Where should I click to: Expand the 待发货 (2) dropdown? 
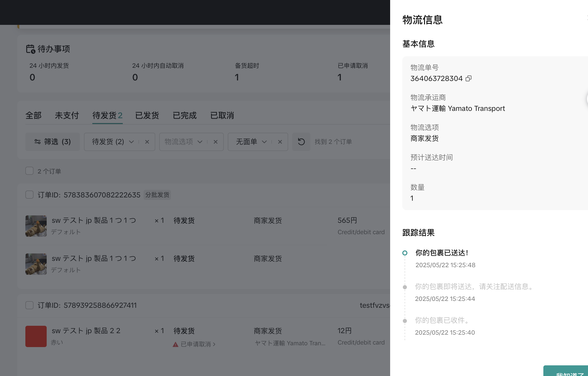pos(131,142)
